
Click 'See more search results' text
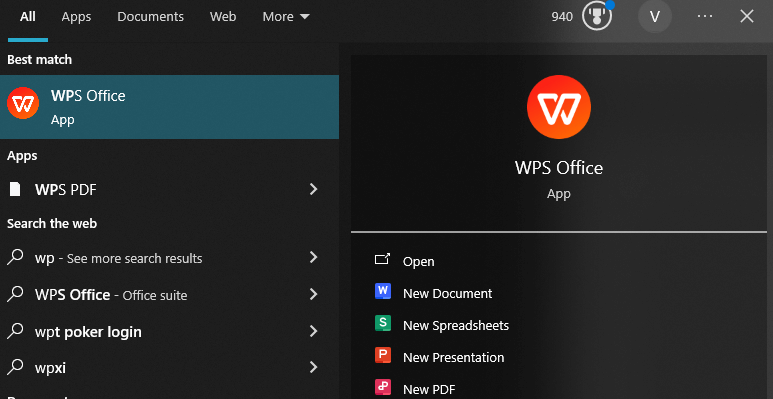click(x=135, y=258)
